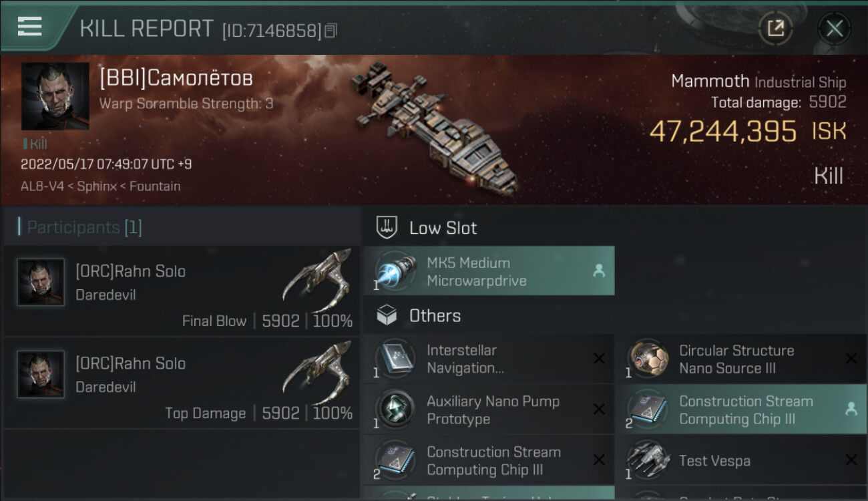Open the AL8-V4 system location link
This screenshot has width=868, height=501.
[42, 186]
